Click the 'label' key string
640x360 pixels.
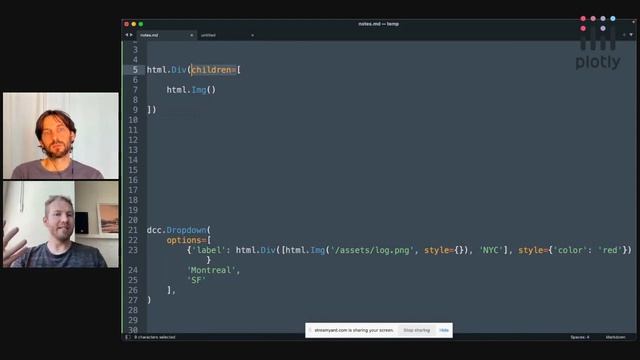[x=208, y=250]
